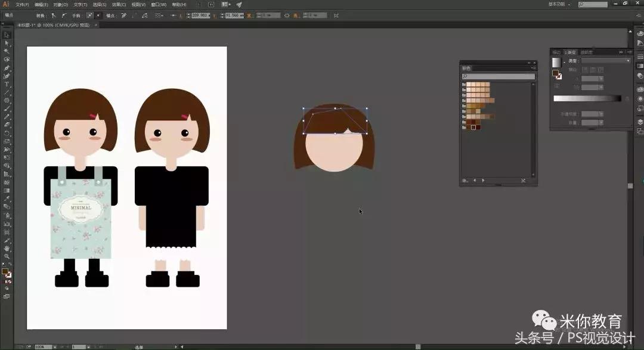
Task: Open the swatch libraries menu icon
Action: click(x=465, y=180)
